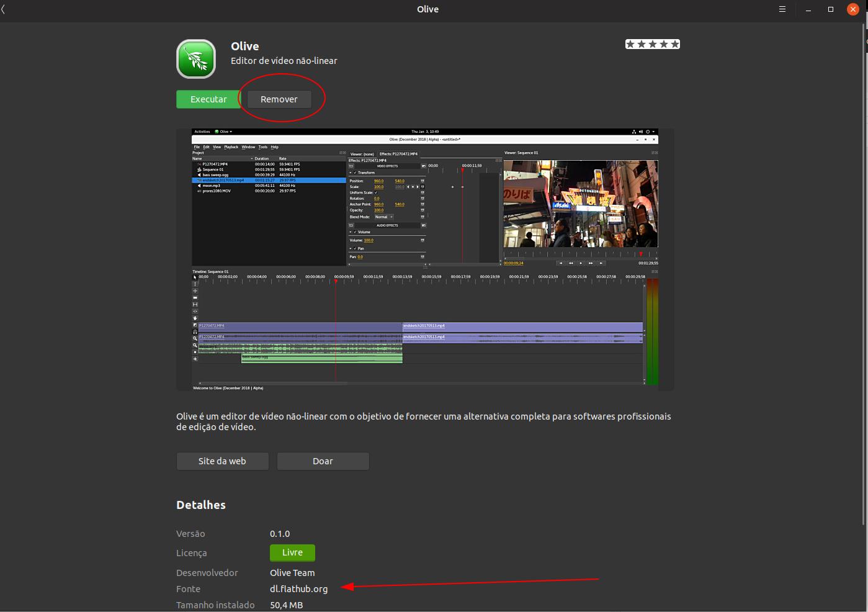This screenshot has width=868, height=612.
Task: Collapse the Transform effect expander arrow
Action: 351,173
